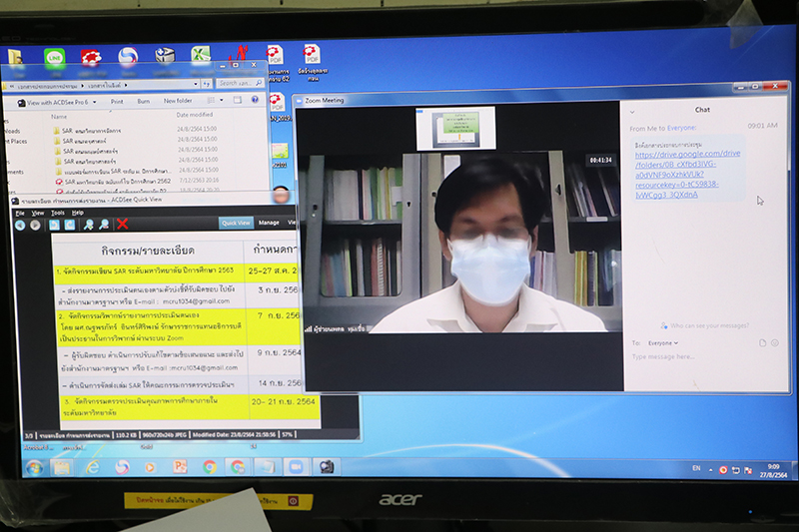Click the file attach icon in chat
Viewport: 799px width, 532px height.
click(x=763, y=342)
